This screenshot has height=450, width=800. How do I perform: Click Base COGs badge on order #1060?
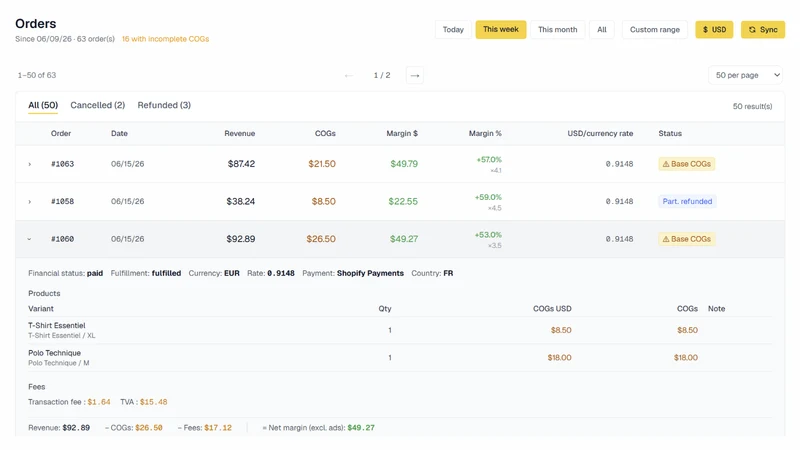(x=686, y=239)
